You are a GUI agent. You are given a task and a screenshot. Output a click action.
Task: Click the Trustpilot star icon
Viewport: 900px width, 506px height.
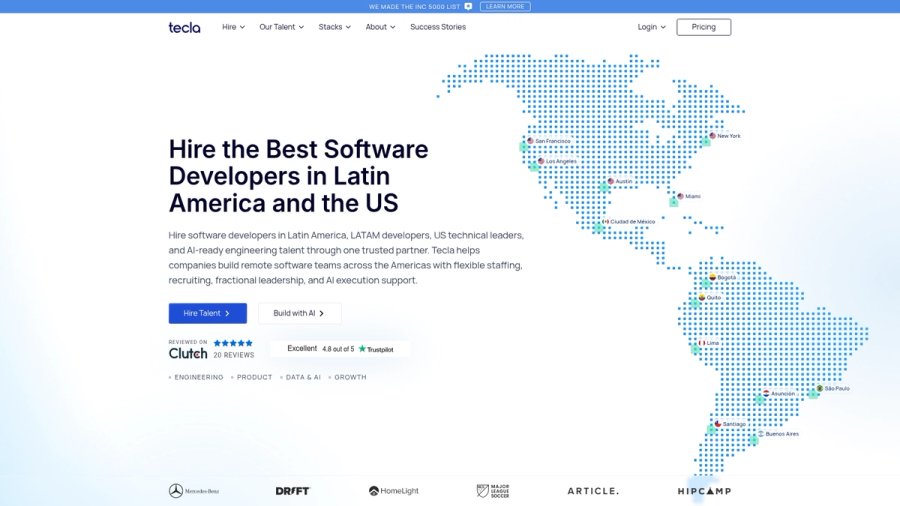point(362,349)
